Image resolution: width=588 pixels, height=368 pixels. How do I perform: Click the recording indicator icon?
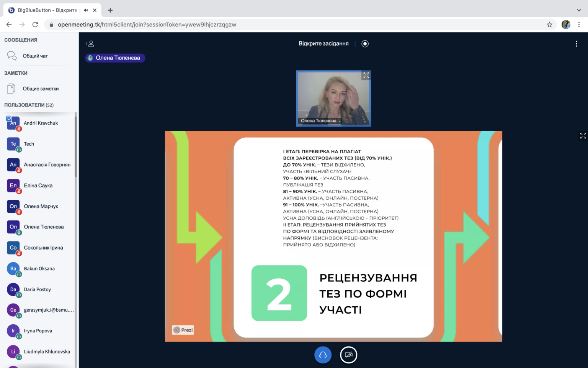tap(365, 44)
